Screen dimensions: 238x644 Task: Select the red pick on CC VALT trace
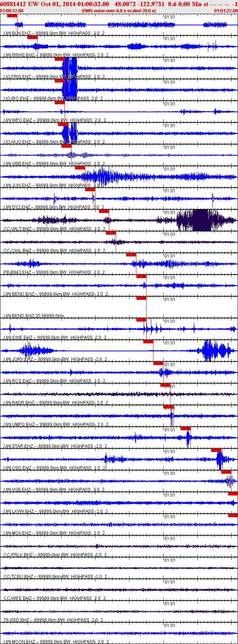coord(104,211)
